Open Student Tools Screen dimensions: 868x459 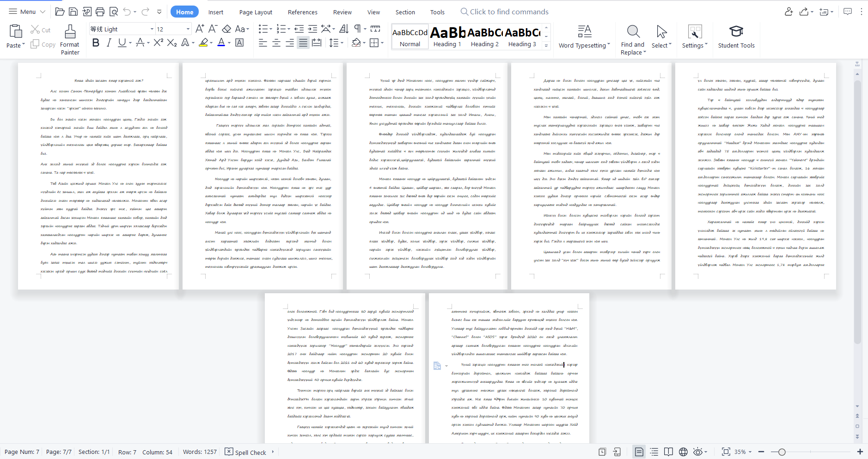click(x=736, y=37)
